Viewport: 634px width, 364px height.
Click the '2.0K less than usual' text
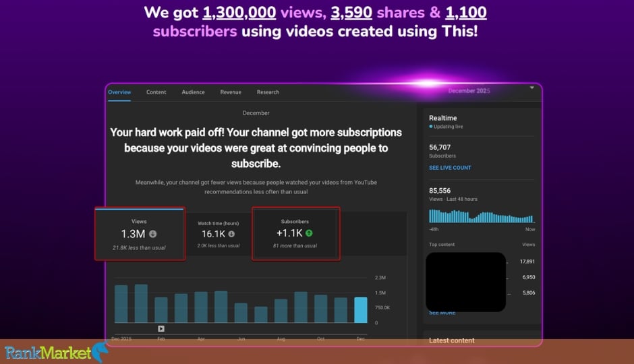click(x=219, y=245)
